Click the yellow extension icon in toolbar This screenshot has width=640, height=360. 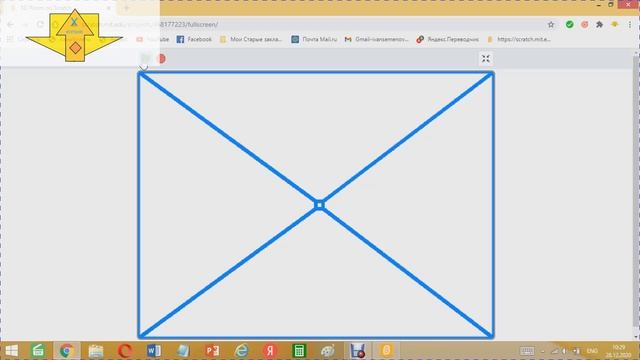point(614,24)
